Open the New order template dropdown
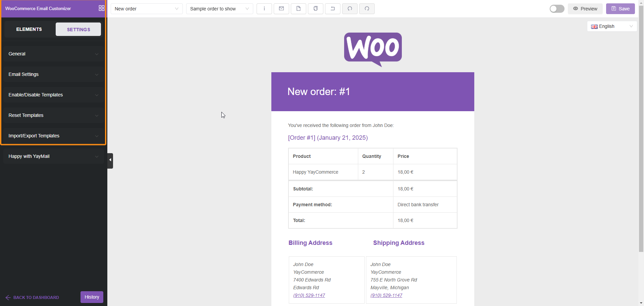 click(x=147, y=9)
